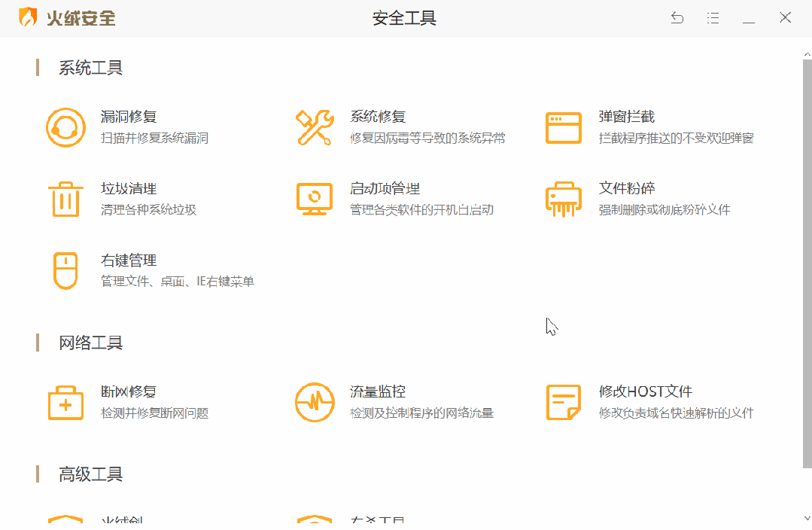Click the 文件粉碎 shredder icon
The width and height of the screenshot is (812, 530).
tap(564, 199)
